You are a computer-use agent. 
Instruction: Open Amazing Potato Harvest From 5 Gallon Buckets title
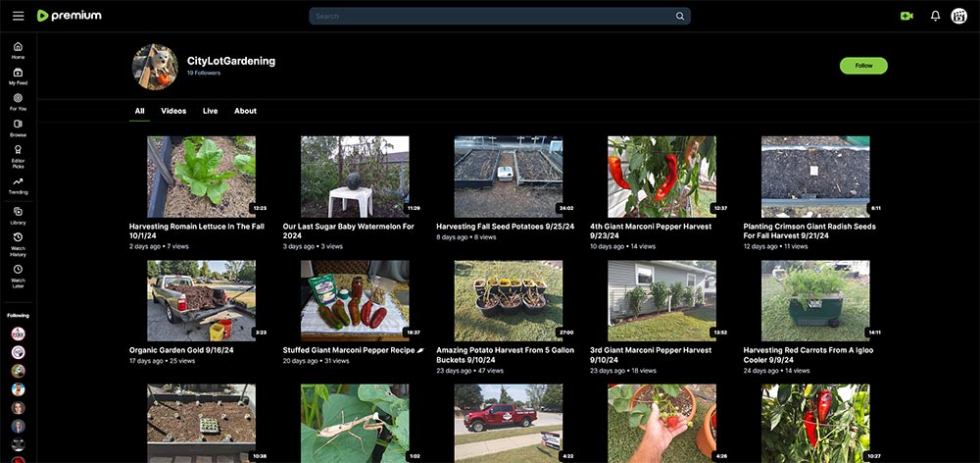[x=505, y=355]
